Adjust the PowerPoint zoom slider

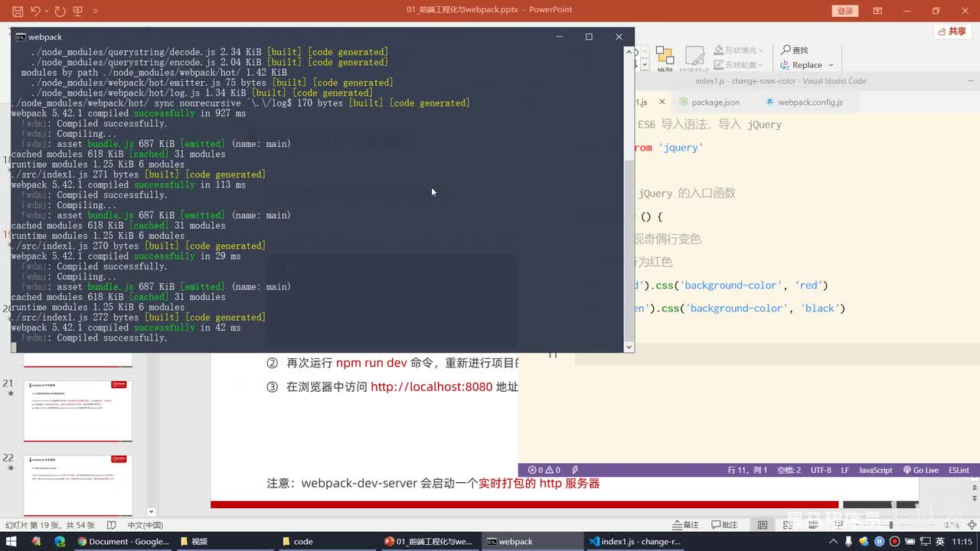click(890, 525)
